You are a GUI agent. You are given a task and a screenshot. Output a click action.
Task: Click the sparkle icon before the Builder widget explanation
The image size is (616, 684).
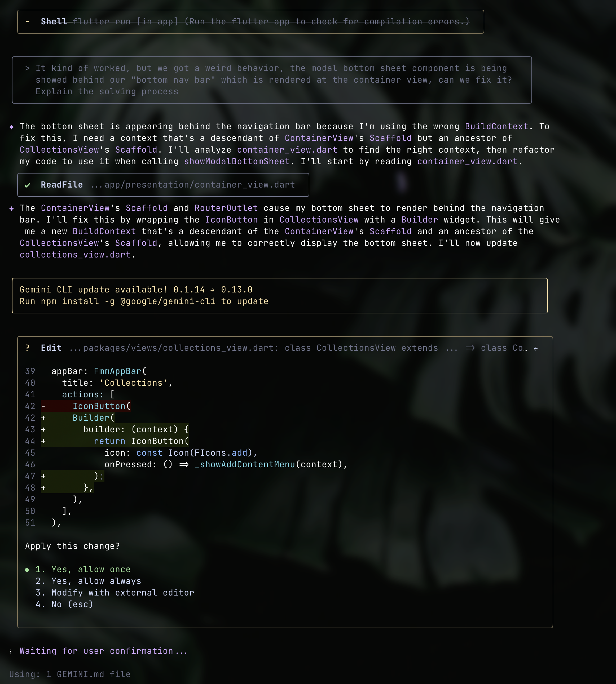pyautogui.click(x=11, y=208)
